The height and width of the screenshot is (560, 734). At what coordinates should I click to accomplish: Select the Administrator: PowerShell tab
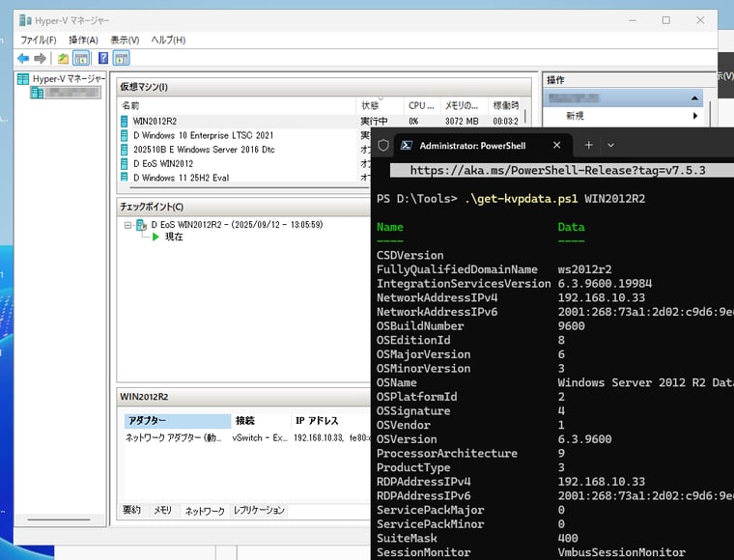point(483,146)
